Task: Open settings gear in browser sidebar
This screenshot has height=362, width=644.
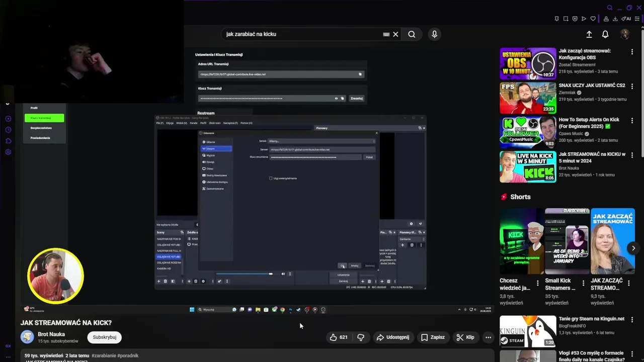Action: [8, 152]
